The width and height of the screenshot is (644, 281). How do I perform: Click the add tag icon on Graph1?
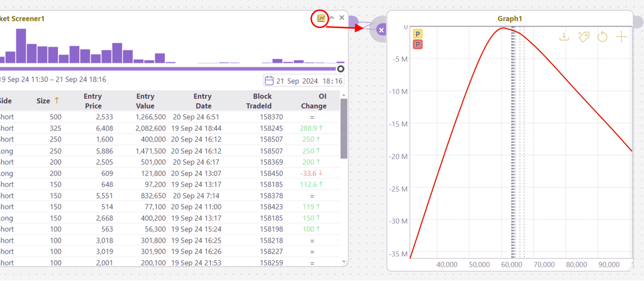coord(584,37)
